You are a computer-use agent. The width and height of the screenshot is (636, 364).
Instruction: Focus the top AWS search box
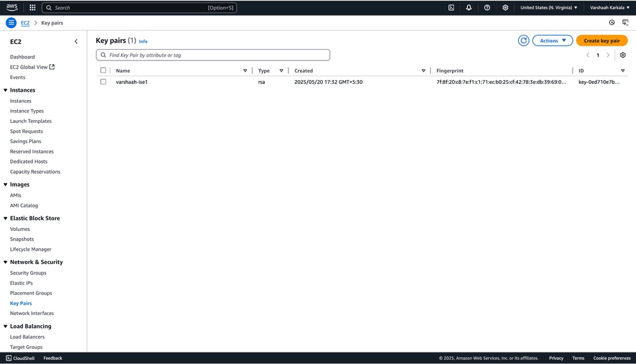(x=139, y=7)
